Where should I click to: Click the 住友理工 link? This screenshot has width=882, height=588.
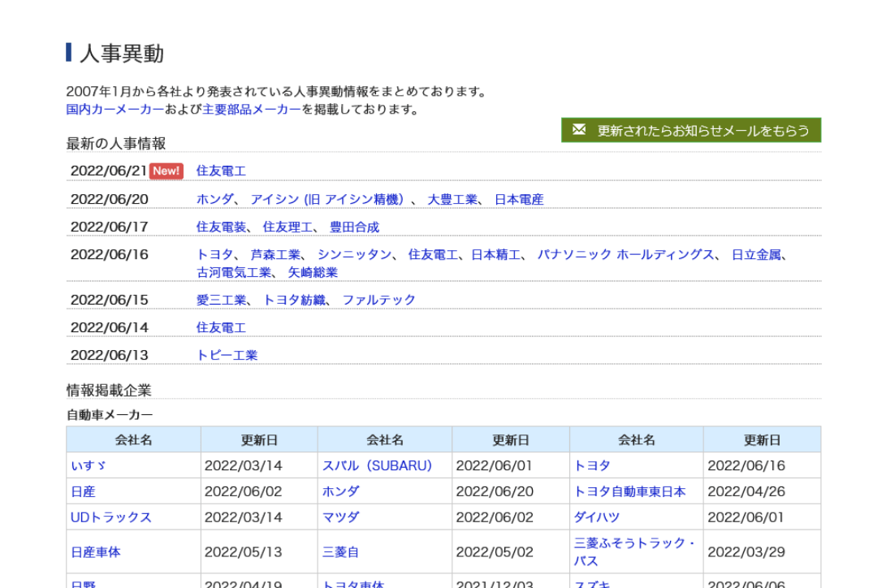click(x=288, y=227)
